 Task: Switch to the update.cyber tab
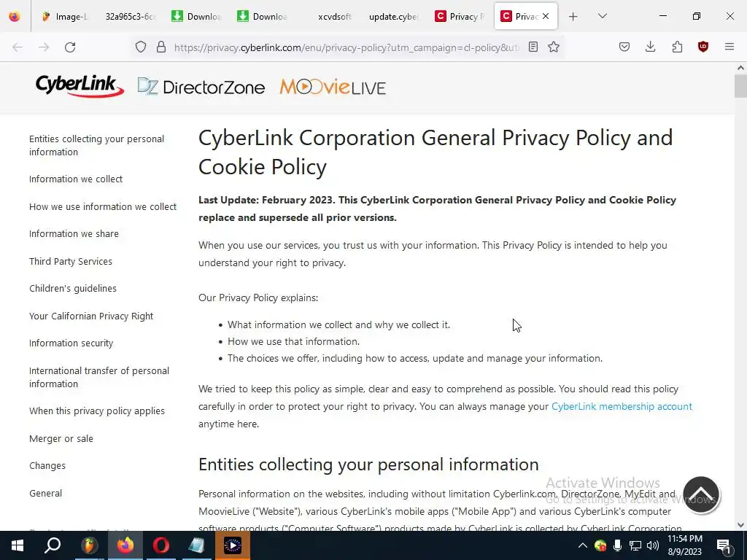(x=393, y=17)
